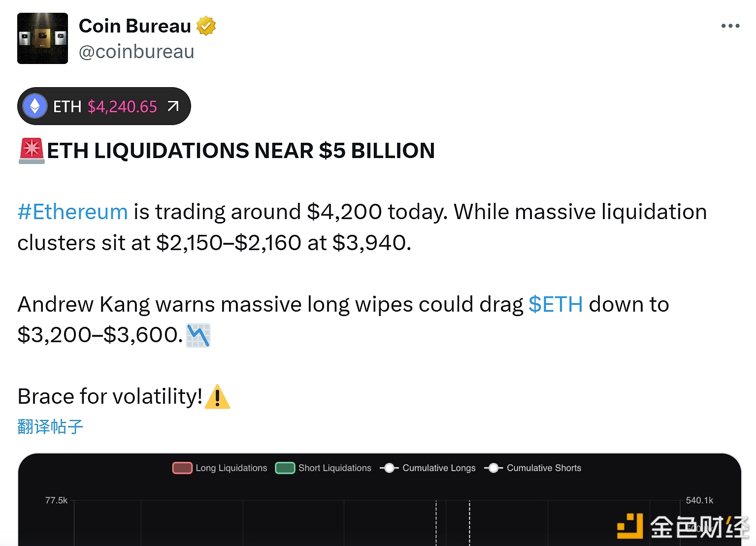The width and height of the screenshot is (756, 546).
Task: Open the ETH price arrow icon
Action: [173, 106]
